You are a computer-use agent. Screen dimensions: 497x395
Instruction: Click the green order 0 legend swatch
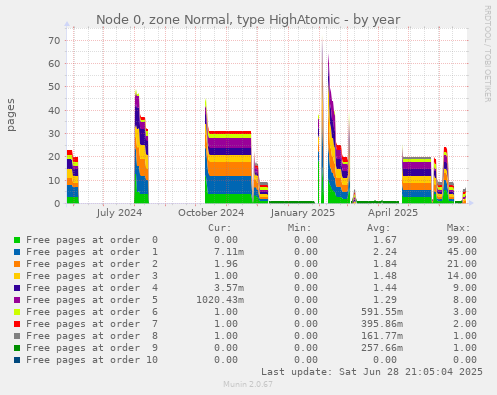pyautogui.click(x=17, y=240)
